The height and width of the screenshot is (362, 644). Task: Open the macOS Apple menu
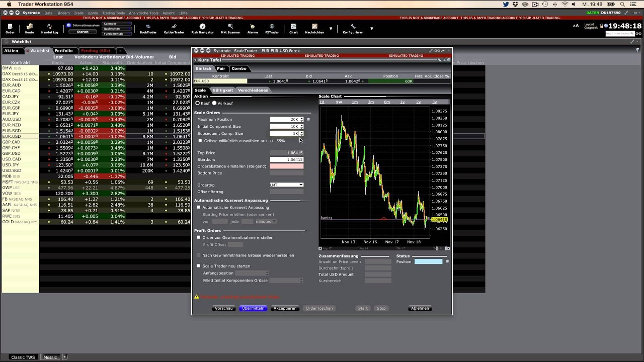[10, 4]
